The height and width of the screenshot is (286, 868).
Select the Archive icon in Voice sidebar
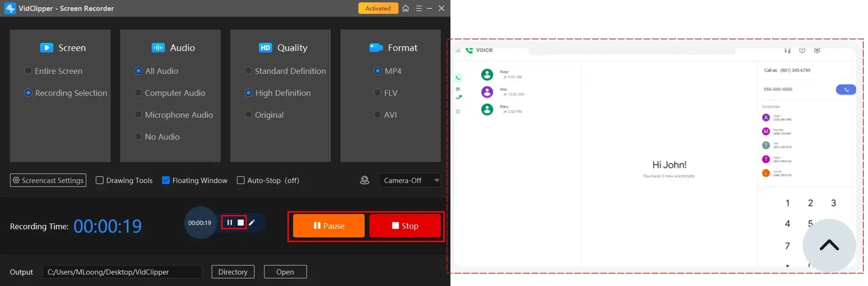click(458, 112)
